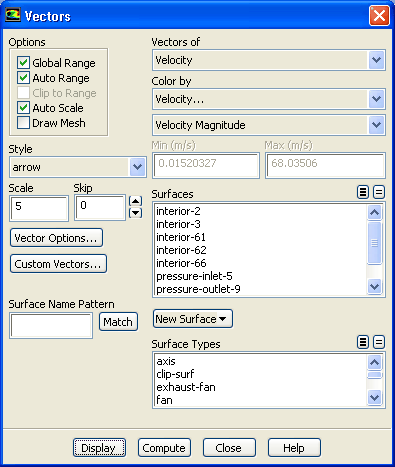395x467 pixels.
Task: Click the Scale input field
Action: 39,208
